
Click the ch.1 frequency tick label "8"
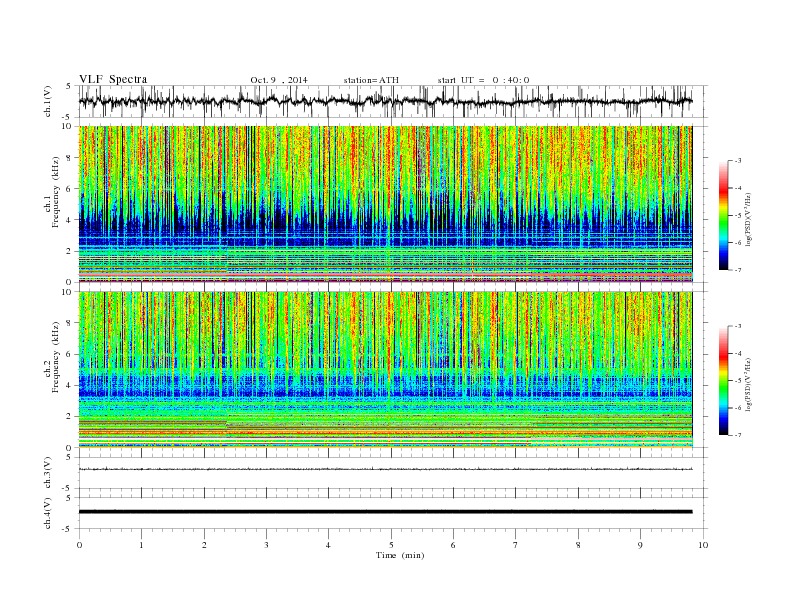click(x=70, y=158)
